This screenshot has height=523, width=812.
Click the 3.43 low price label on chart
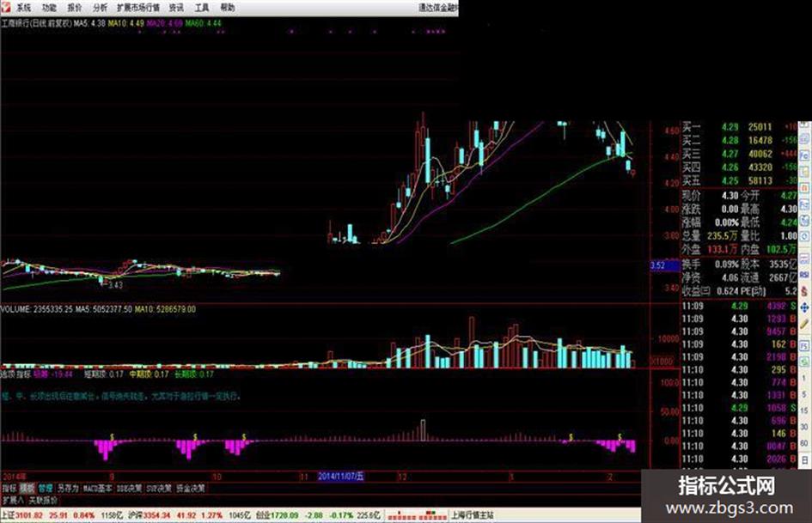(115, 285)
